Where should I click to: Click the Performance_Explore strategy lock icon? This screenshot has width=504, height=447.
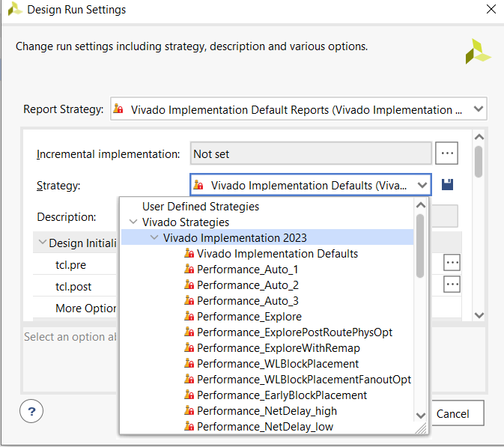coord(189,317)
